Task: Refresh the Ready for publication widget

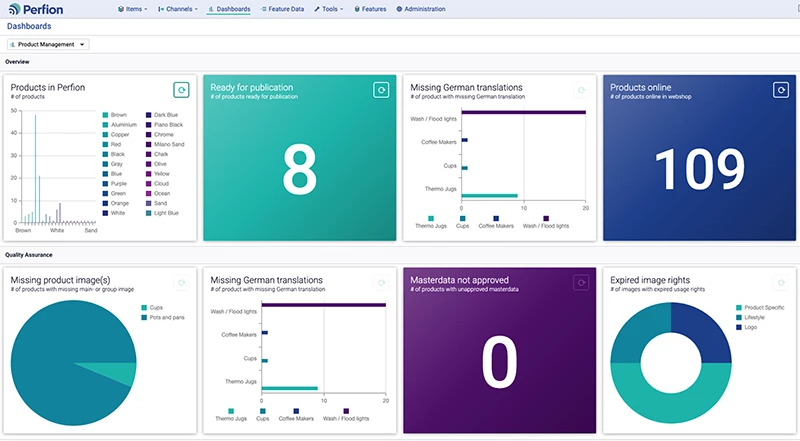Action: click(381, 90)
